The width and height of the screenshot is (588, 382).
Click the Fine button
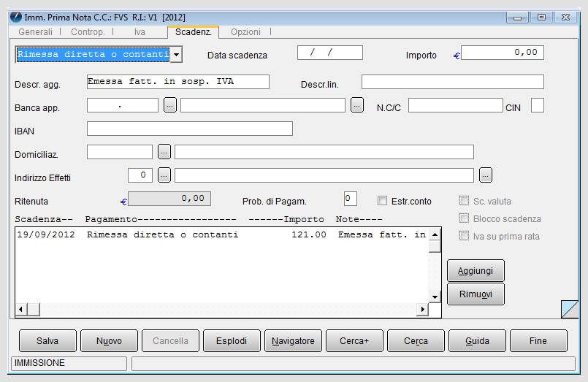tap(538, 341)
